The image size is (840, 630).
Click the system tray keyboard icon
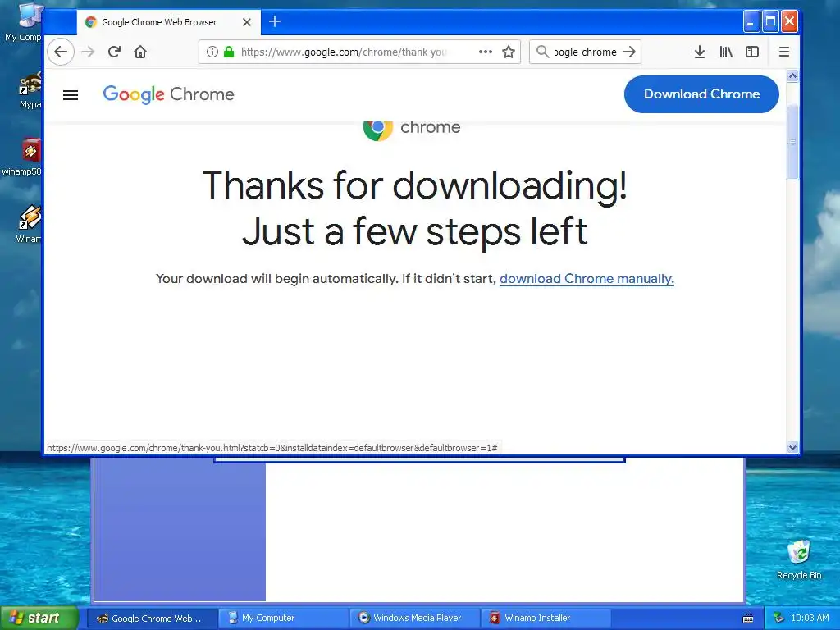[748, 619]
